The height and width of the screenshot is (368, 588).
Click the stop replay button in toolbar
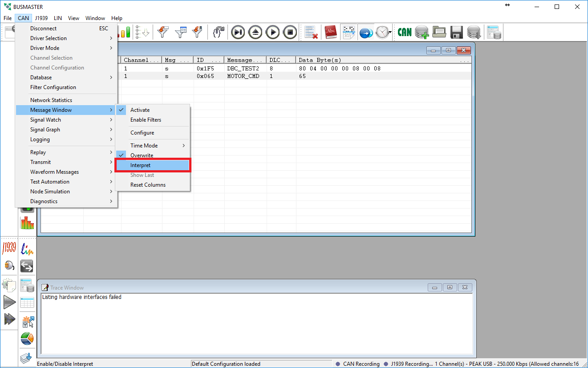pyautogui.click(x=290, y=32)
